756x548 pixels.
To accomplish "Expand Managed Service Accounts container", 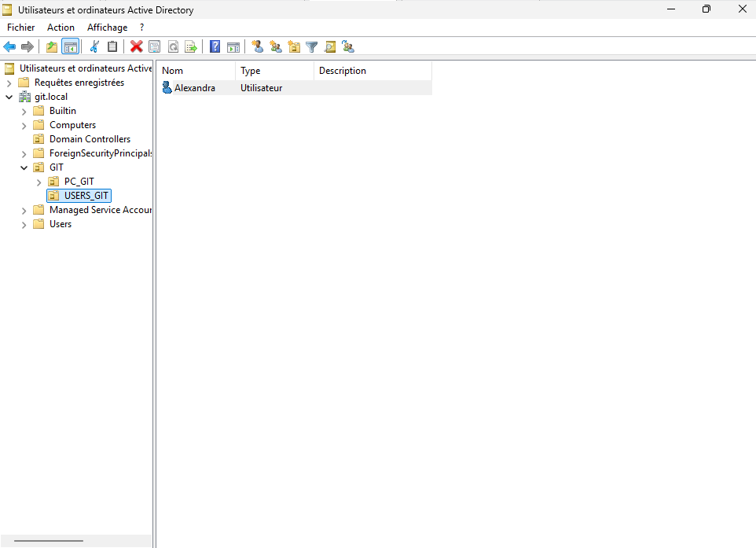I will [24, 211].
